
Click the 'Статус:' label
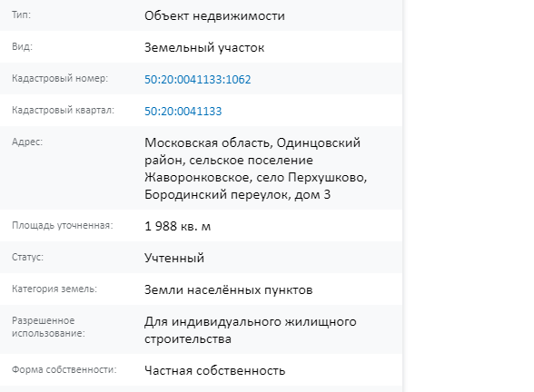(x=27, y=257)
